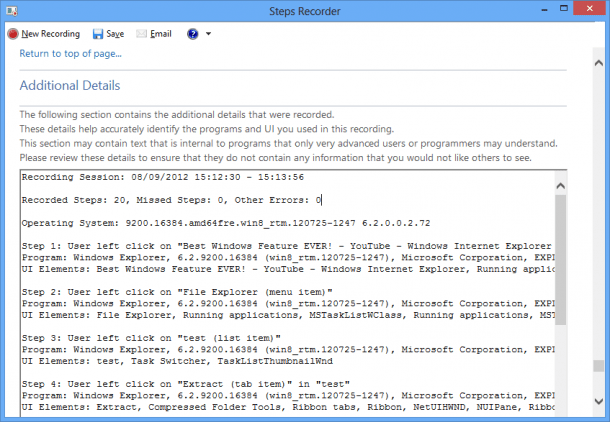Screen dimensions: 610x422
Task: Click the Step 1 Best Windows Feature line
Action: coord(288,246)
